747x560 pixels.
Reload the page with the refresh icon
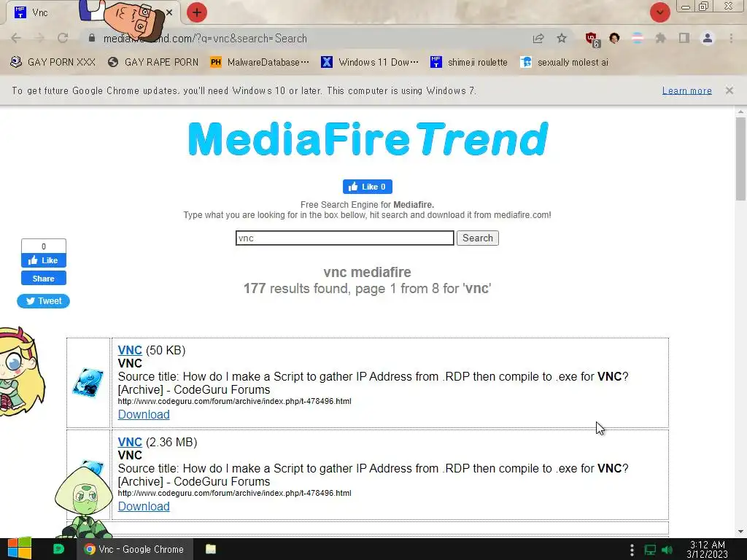(x=63, y=38)
